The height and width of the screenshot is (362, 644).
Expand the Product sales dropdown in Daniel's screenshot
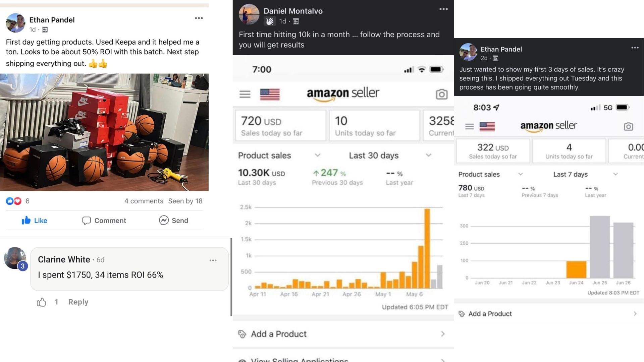point(317,155)
